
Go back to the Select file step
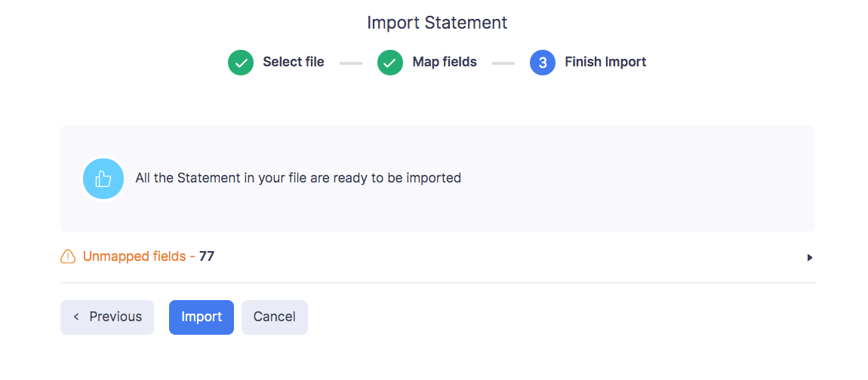tap(294, 63)
